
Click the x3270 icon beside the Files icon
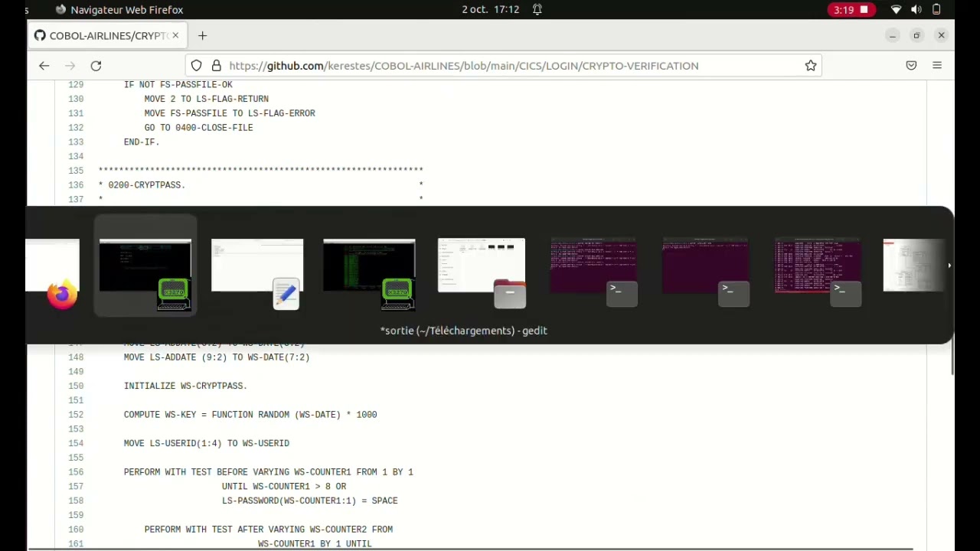tap(398, 295)
